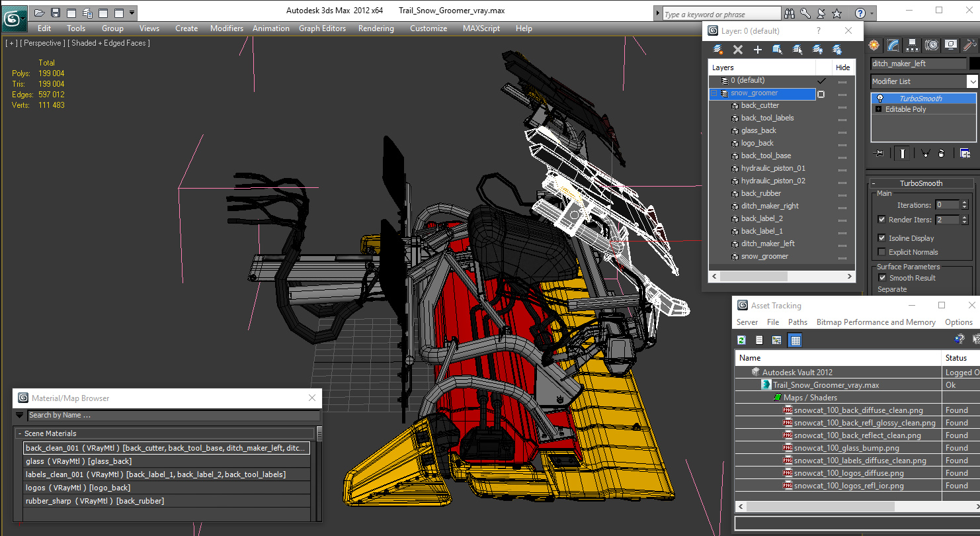Screen dimensions: 980x536
Task: Select the glass_back object in layer list
Action: (x=758, y=130)
